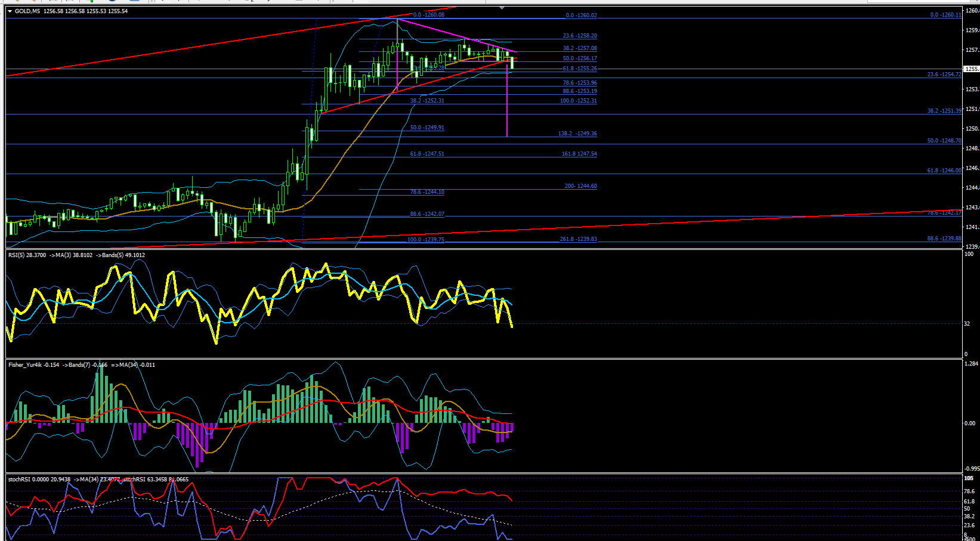980x541 pixels.
Task: Click the ->MA(3) 38.8102 label
Action: [71, 255]
